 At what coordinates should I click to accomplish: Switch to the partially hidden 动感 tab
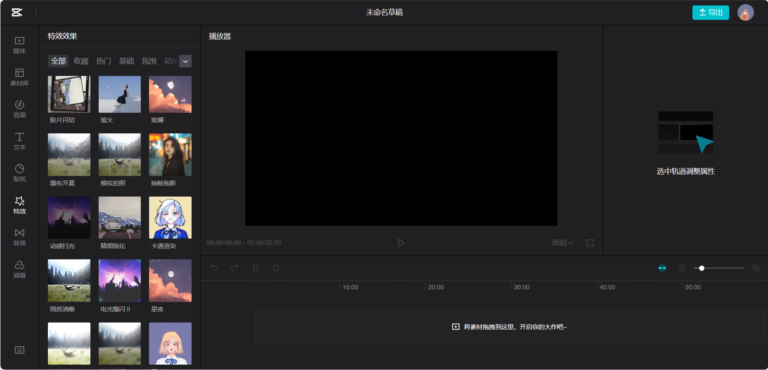coord(170,61)
